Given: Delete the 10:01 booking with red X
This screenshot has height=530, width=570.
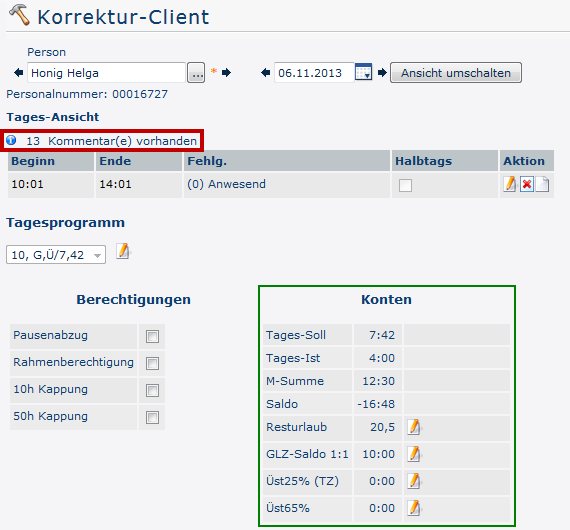Looking at the screenshot, I should [x=527, y=185].
